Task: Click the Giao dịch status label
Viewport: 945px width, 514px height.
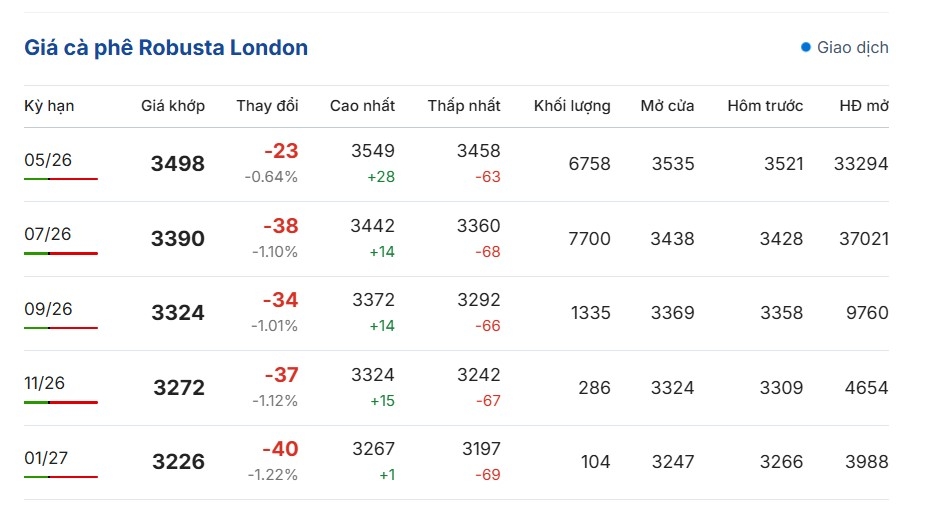Action: point(852,47)
